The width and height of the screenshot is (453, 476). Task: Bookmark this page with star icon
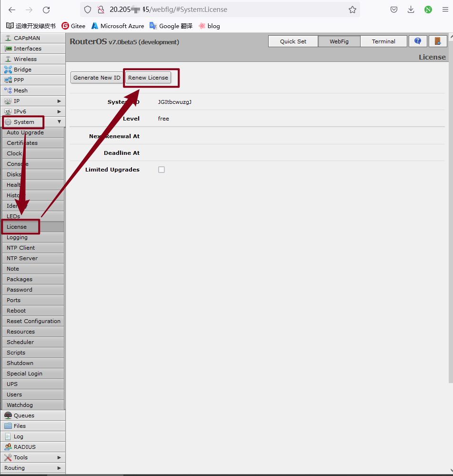pos(352,10)
